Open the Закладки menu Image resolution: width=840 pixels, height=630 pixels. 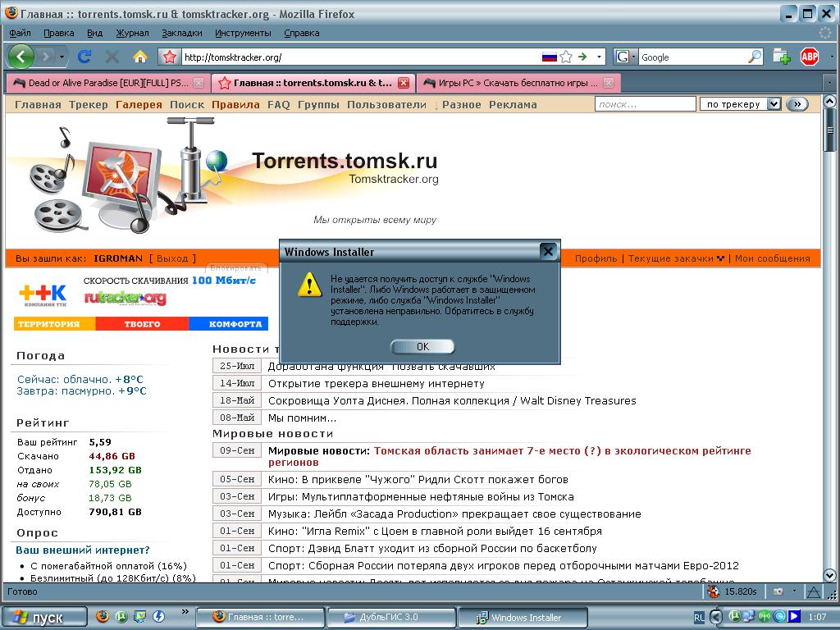[x=181, y=33]
